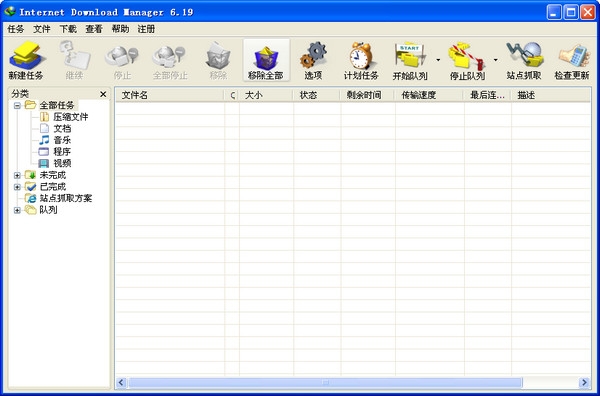This screenshot has height=396, width=600.
Task: Open 选项 (options) gear icon
Action: coord(313,60)
